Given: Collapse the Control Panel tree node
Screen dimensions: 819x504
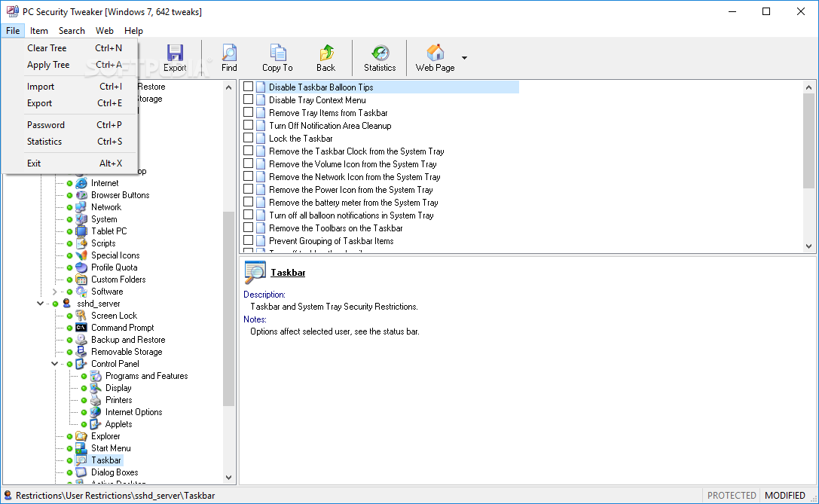Looking at the screenshot, I should pos(54,364).
